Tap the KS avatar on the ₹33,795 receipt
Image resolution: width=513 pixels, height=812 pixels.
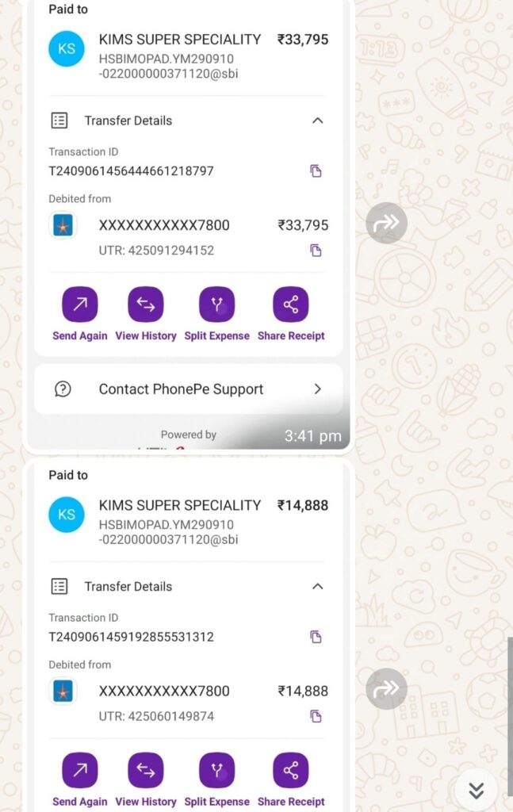67,48
